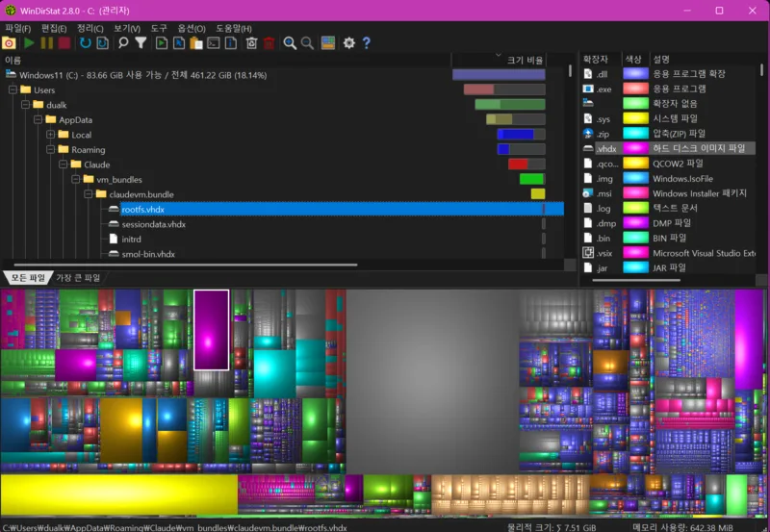The width and height of the screenshot is (770, 532).
Task: Click the 확장자 column header
Action: 601,60
